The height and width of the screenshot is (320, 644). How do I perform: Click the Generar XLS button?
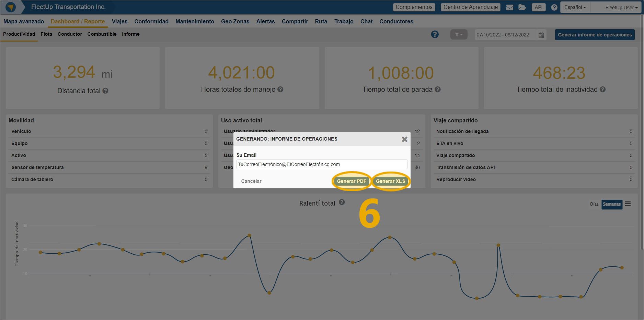390,181
